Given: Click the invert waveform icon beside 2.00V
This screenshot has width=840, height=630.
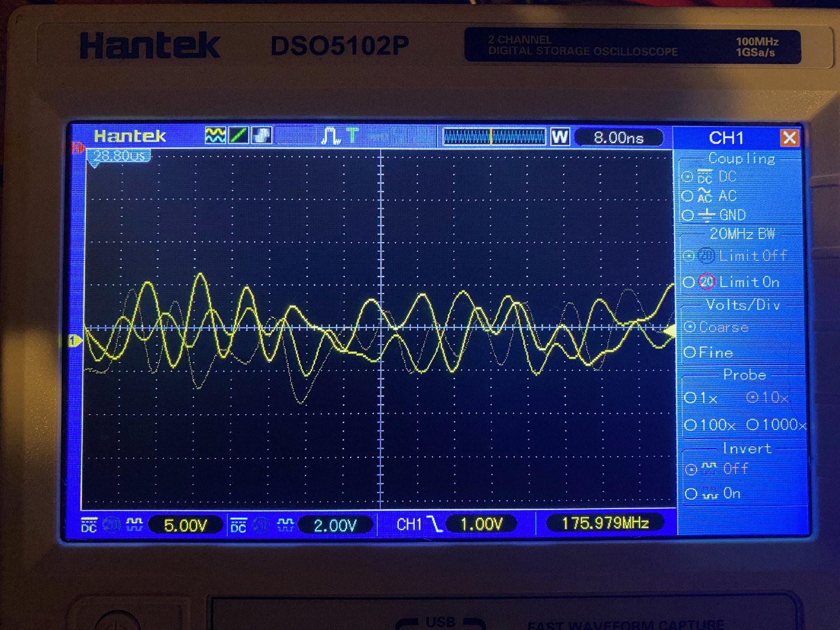Looking at the screenshot, I should (285, 526).
